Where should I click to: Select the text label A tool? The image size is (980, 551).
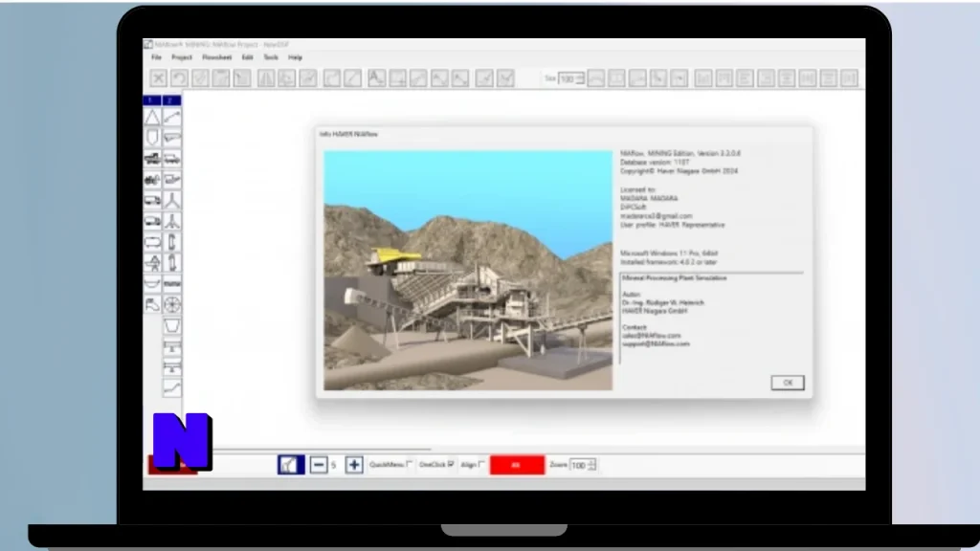[376, 78]
